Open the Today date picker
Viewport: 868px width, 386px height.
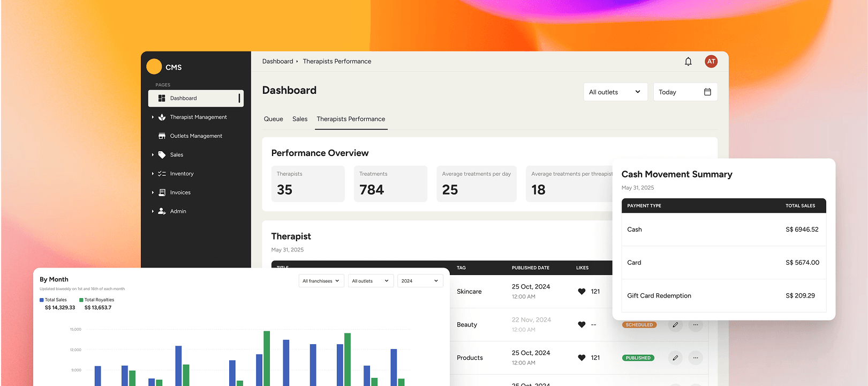685,92
